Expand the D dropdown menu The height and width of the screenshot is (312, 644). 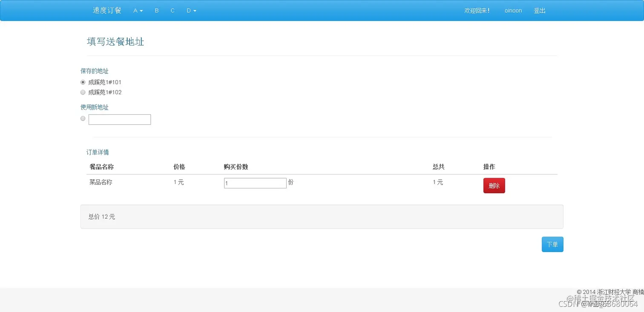191,11
